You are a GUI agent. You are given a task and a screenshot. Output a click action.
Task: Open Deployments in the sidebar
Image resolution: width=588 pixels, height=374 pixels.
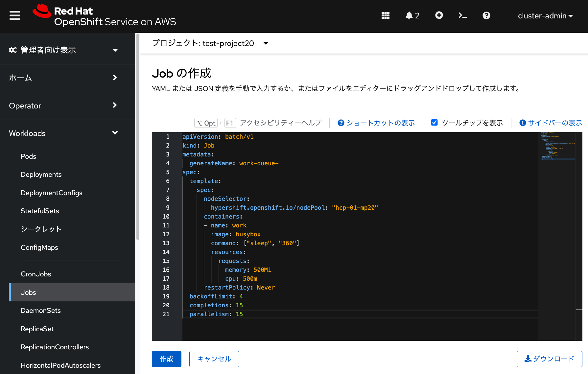pos(41,175)
